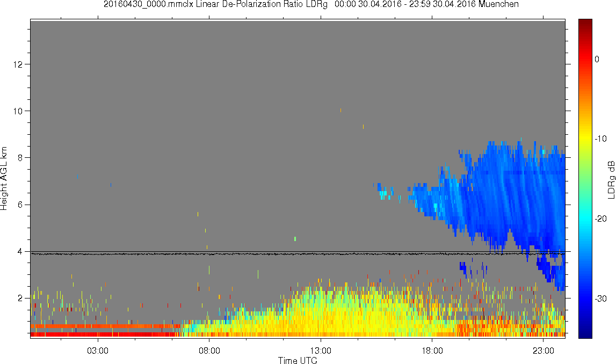
Task: Click the colorbar label '0'
Action: 597,59
